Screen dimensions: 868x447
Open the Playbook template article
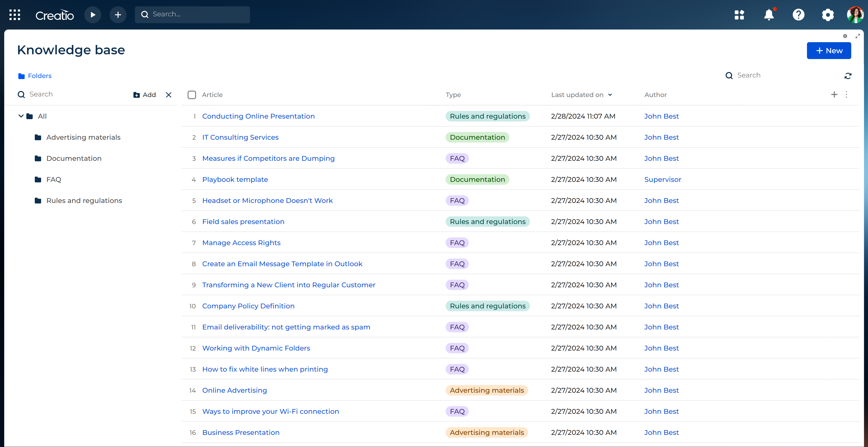[x=235, y=179]
